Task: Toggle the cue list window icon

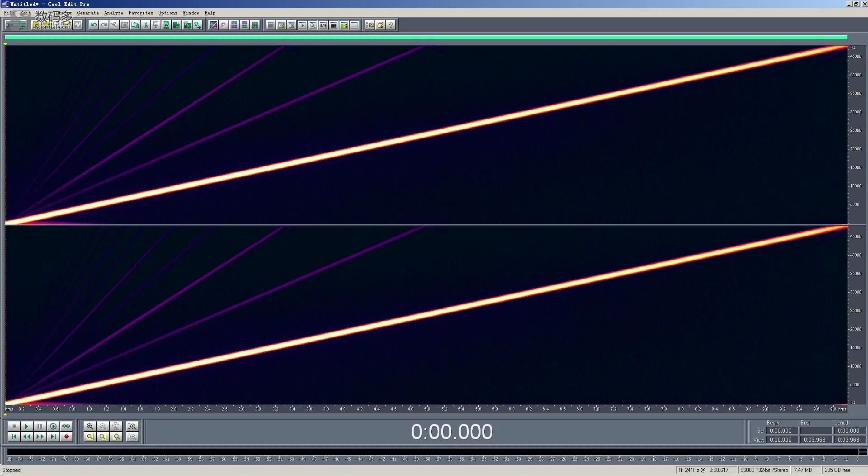Action: point(281,25)
